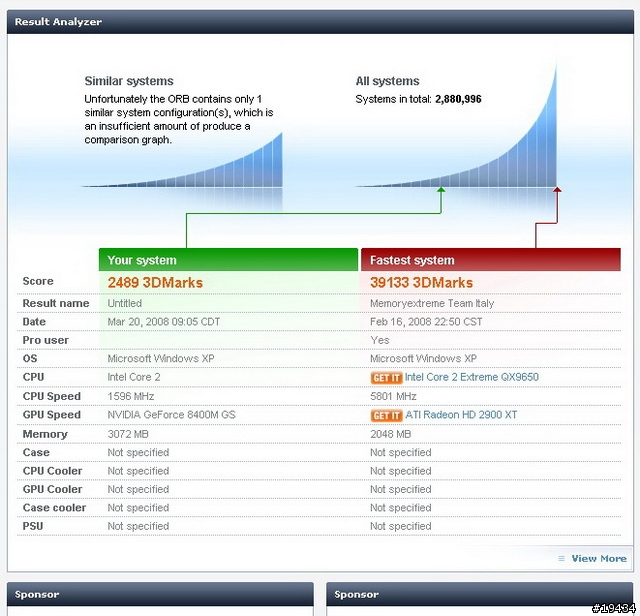
Task: Click the CPU Cooler row label
Action: 52,471
